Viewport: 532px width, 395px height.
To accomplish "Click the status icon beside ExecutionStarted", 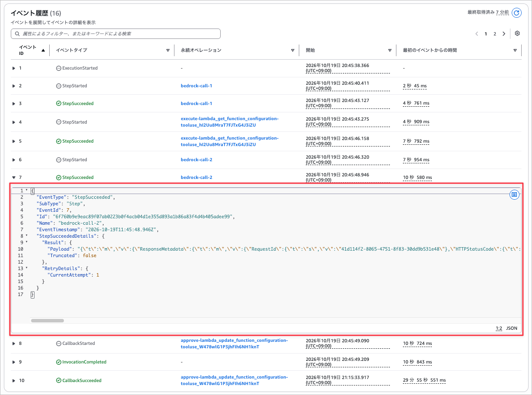I will click(59, 68).
